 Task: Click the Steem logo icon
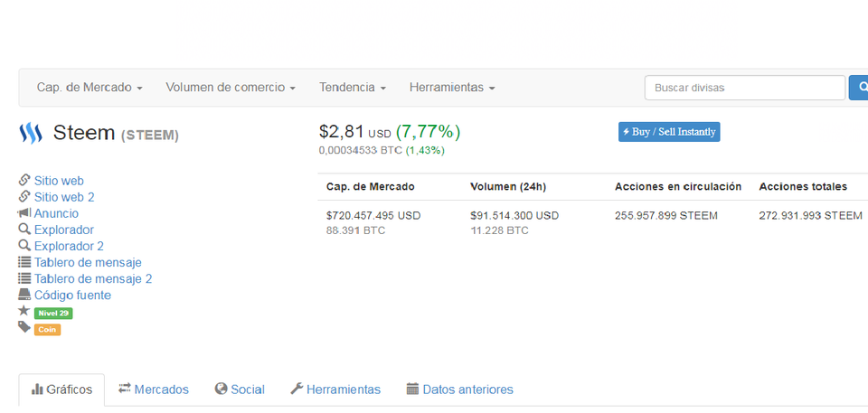click(31, 134)
